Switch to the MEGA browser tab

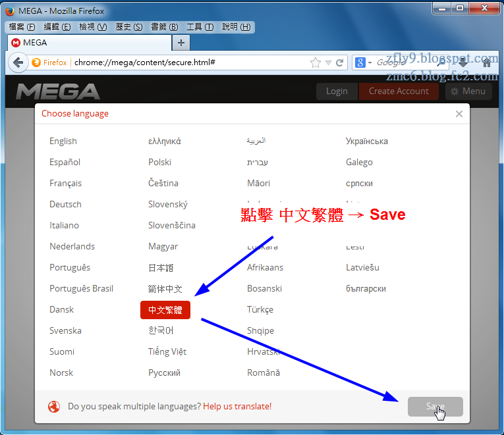point(90,43)
